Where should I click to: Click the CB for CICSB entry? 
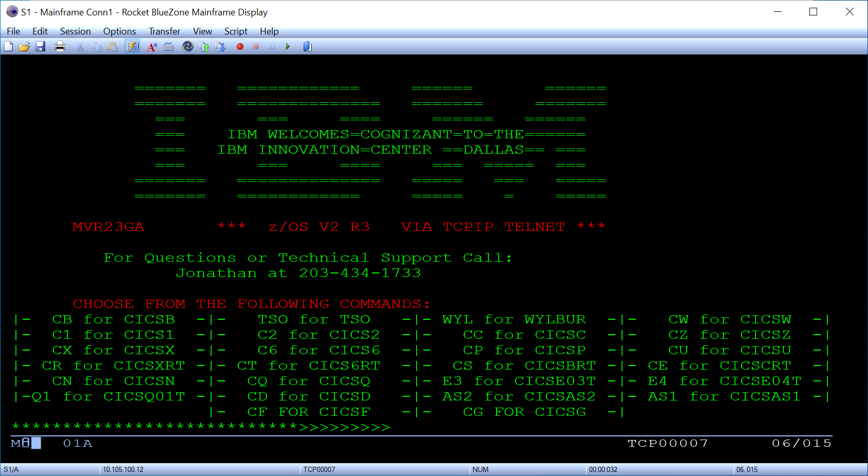pos(114,320)
